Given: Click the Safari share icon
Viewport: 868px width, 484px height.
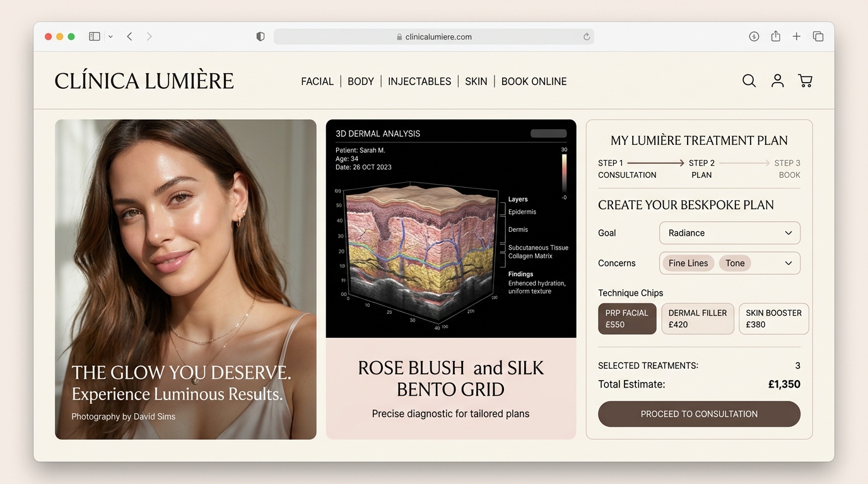Looking at the screenshot, I should 776,36.
